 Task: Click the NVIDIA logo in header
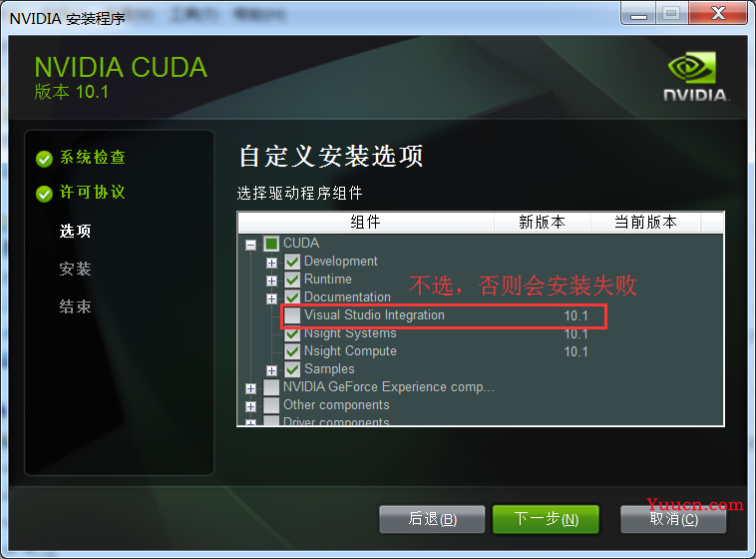tap(694, 77)
